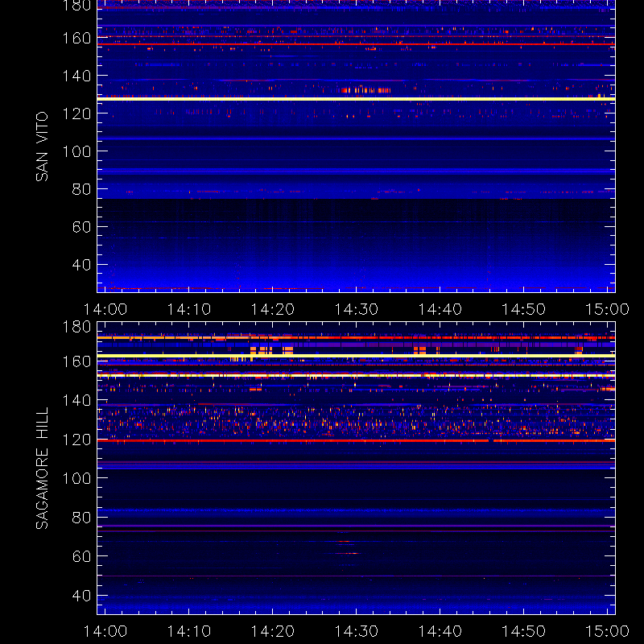Select the 100 tick label on San Vito plot

76,151
